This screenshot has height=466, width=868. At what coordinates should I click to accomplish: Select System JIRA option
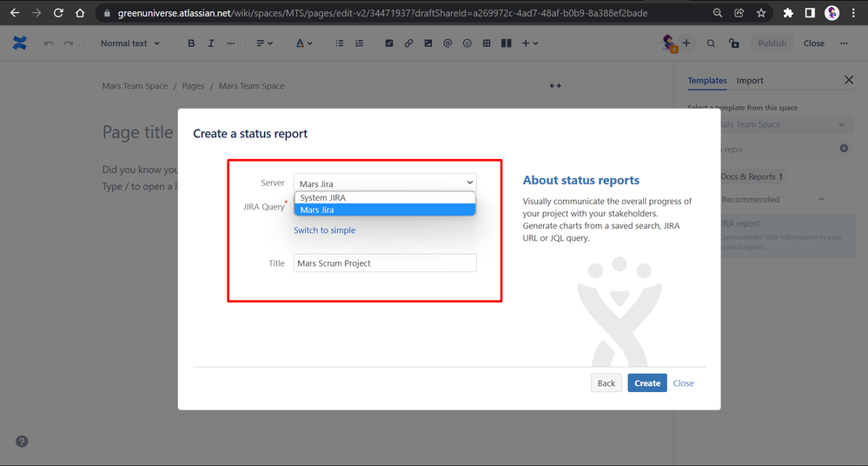point(385,198)
